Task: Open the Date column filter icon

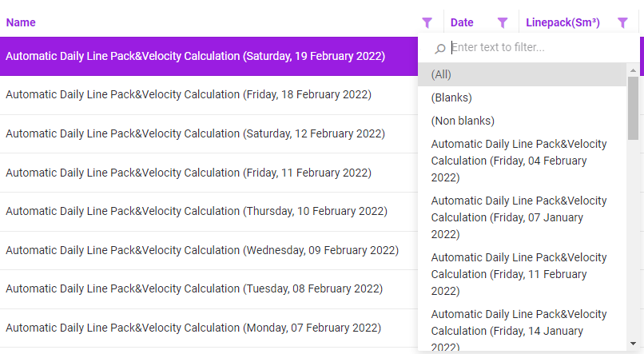Action: [x=503, y=23]
